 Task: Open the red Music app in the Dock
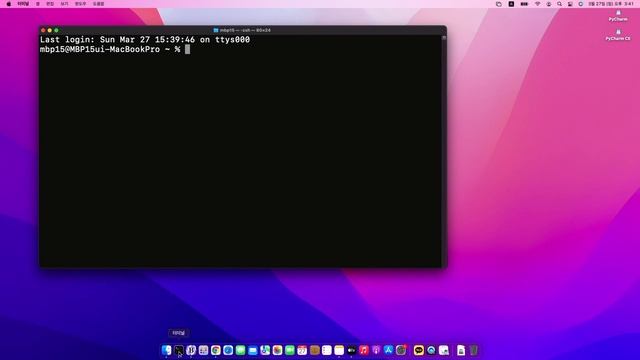(x=364, y=350)
